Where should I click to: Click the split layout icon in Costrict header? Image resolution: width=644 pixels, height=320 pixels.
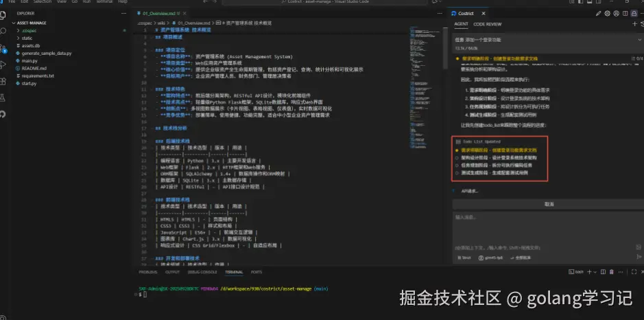625,14
